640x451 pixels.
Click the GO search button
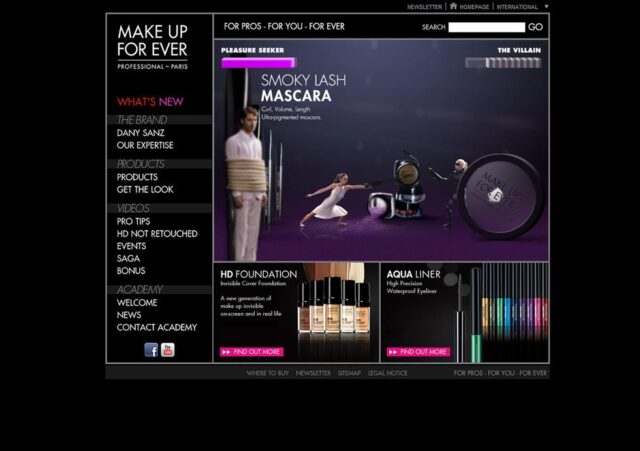click(535, 27)
